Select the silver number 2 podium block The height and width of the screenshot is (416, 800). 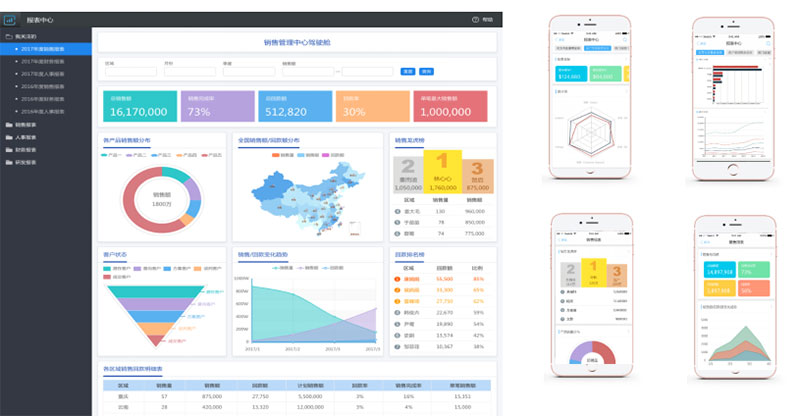point(408,175)
